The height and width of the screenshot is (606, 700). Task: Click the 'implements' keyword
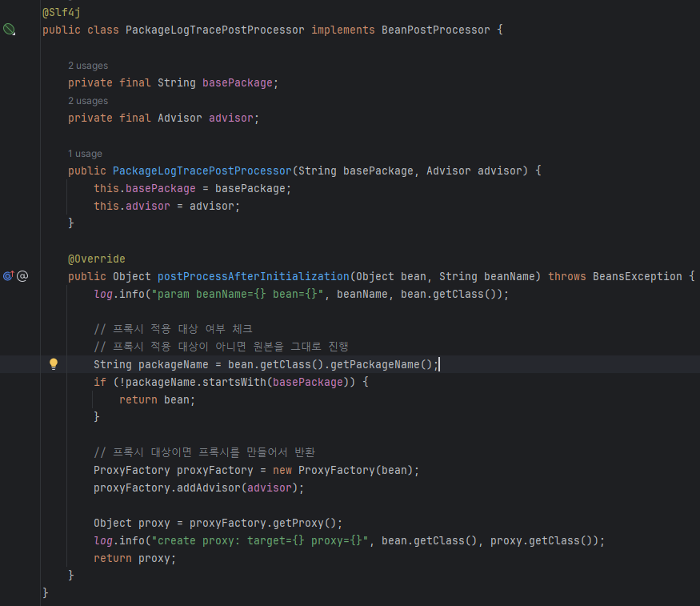click(343, 30)
